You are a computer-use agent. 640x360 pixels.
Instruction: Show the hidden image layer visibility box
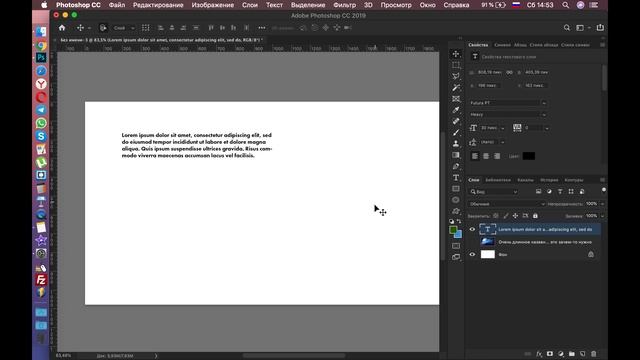coord(472,242)
